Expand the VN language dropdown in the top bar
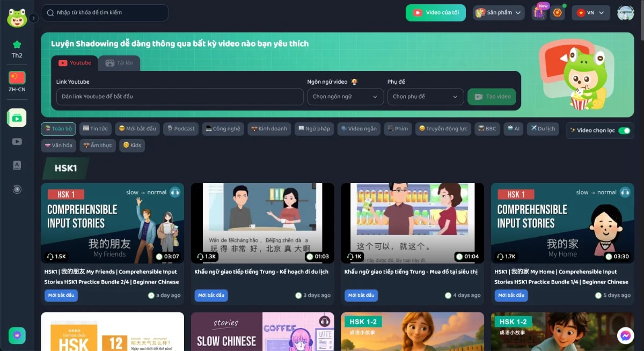644x351 pixels. coord(590,12)
